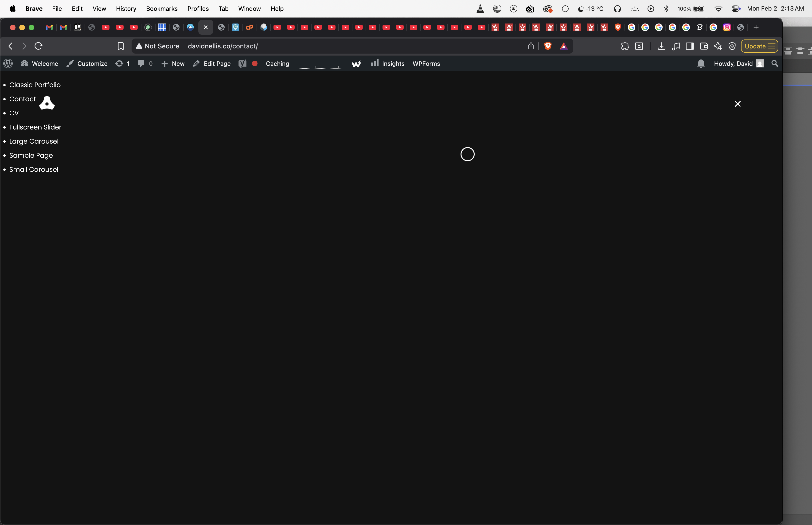Open the Classic Portfolio page link
This screenshot has height=525, width=812.
[x=35, y=85]
